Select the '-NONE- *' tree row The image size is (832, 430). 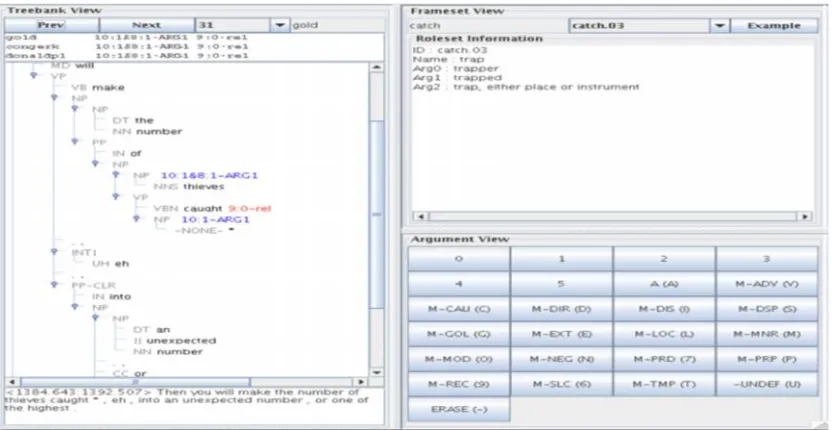tap(204, 230)
